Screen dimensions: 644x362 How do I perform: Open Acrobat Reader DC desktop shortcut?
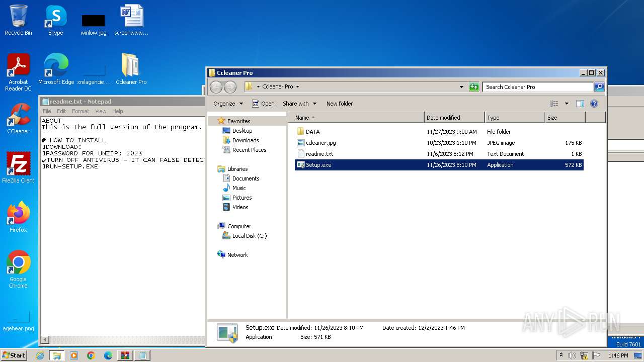coord(18,72)
